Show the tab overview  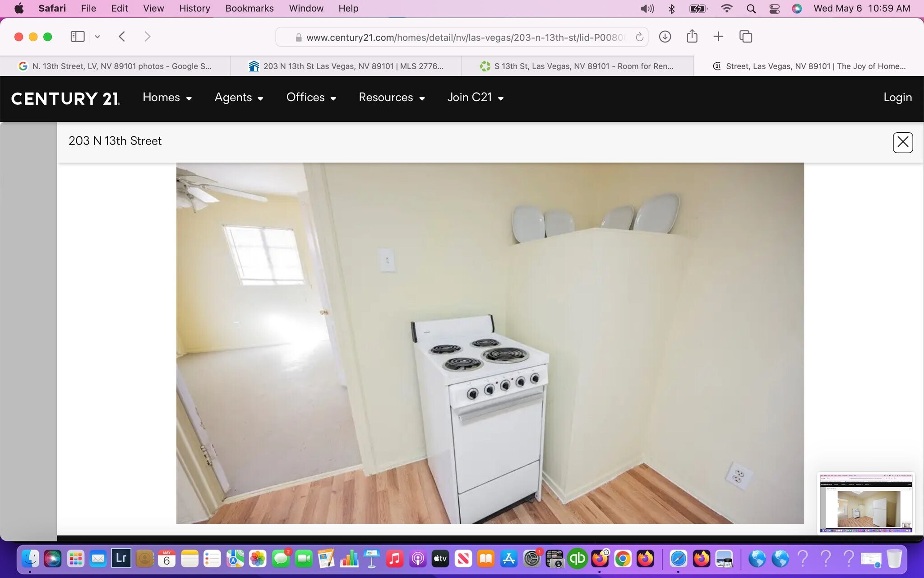[x=746, y=37]
